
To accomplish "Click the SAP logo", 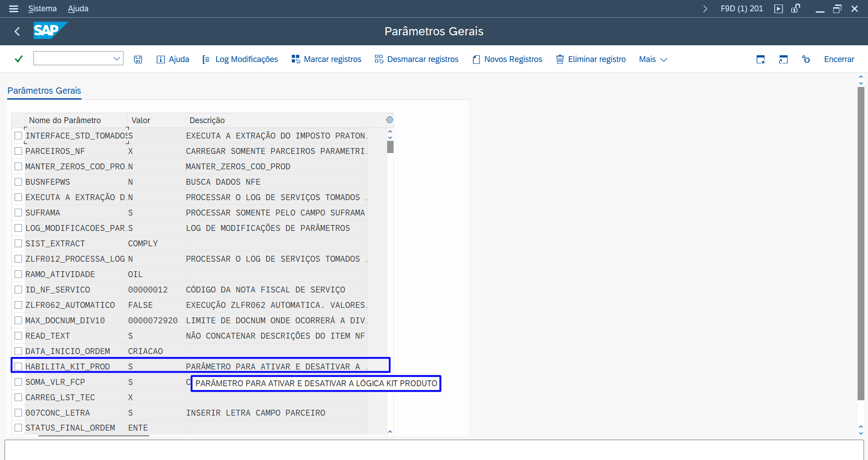I will pos(50,30).
